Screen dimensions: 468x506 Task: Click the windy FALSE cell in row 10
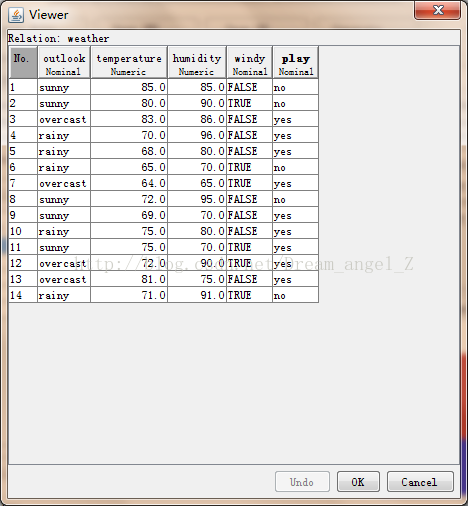[250, 231]
